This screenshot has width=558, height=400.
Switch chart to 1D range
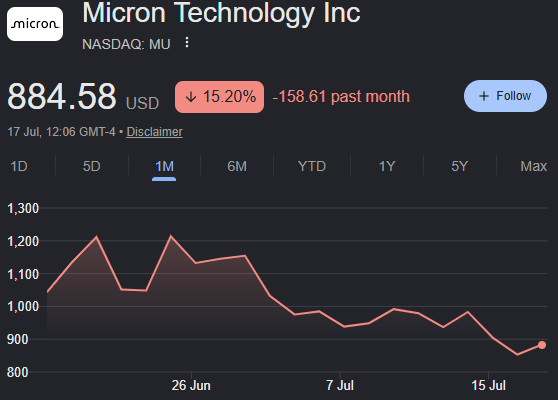click(x=19, y=166)
